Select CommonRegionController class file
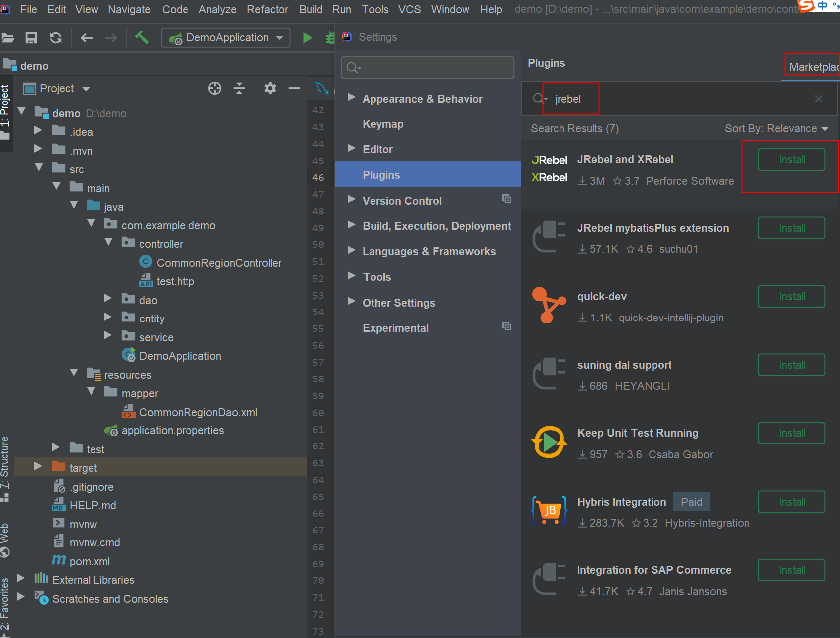 click(219, 263)
